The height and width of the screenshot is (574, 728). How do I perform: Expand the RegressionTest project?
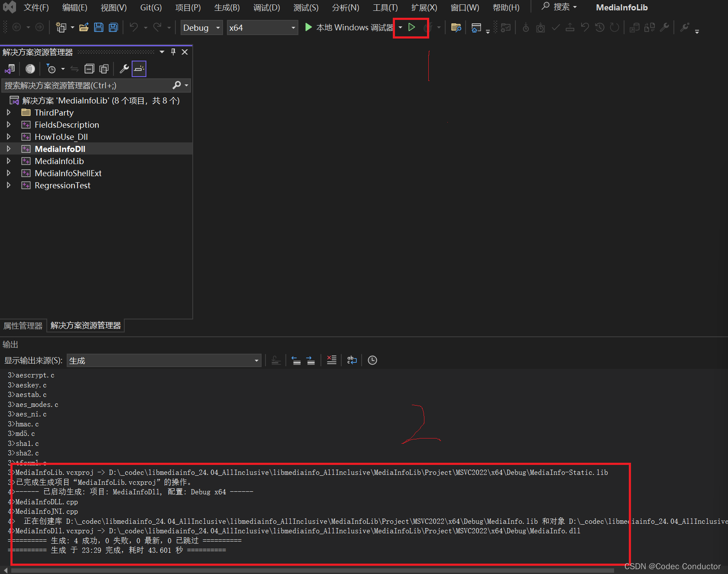[x=9, y=185]
